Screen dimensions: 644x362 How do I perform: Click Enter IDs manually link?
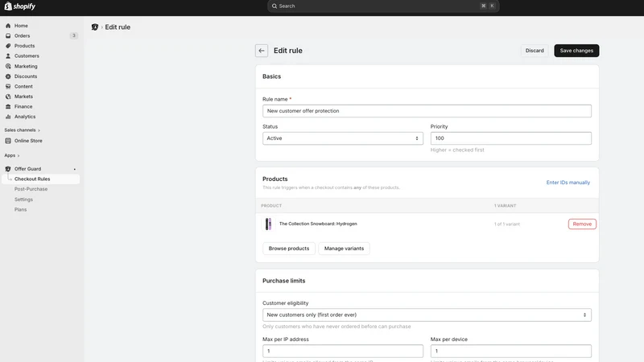coord(568,183)
